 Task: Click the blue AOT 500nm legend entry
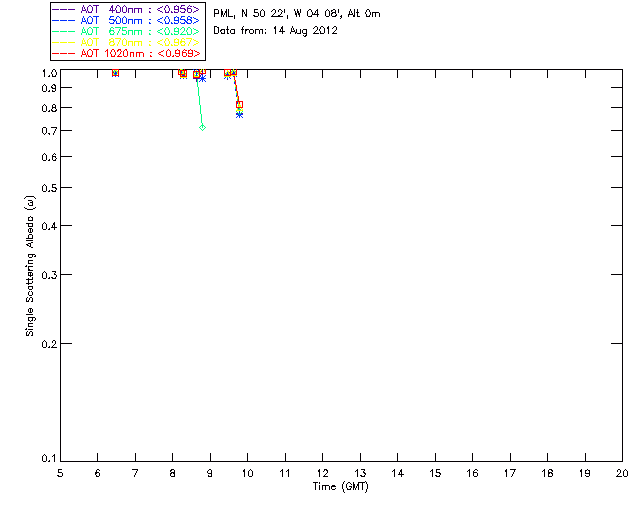coord(126,20)
